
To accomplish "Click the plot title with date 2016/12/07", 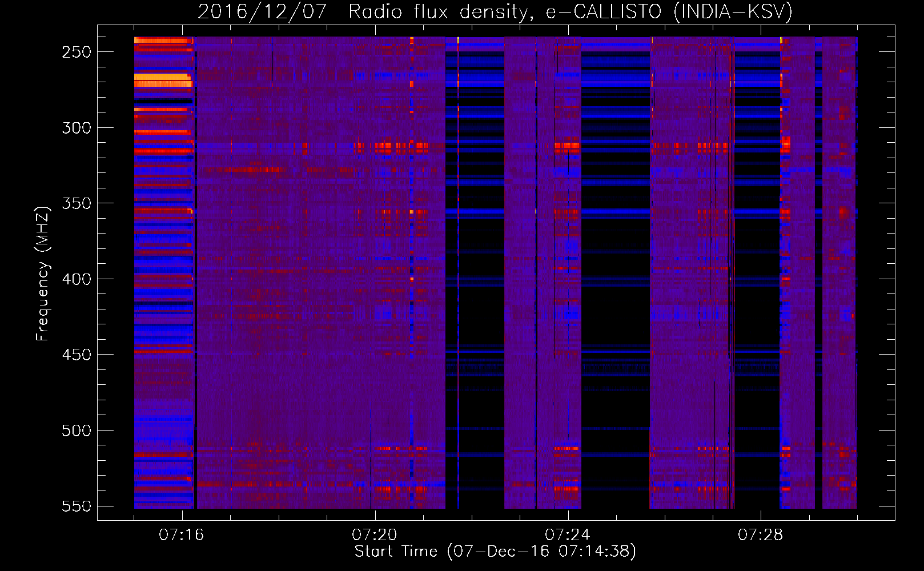I will coord(495,11).
